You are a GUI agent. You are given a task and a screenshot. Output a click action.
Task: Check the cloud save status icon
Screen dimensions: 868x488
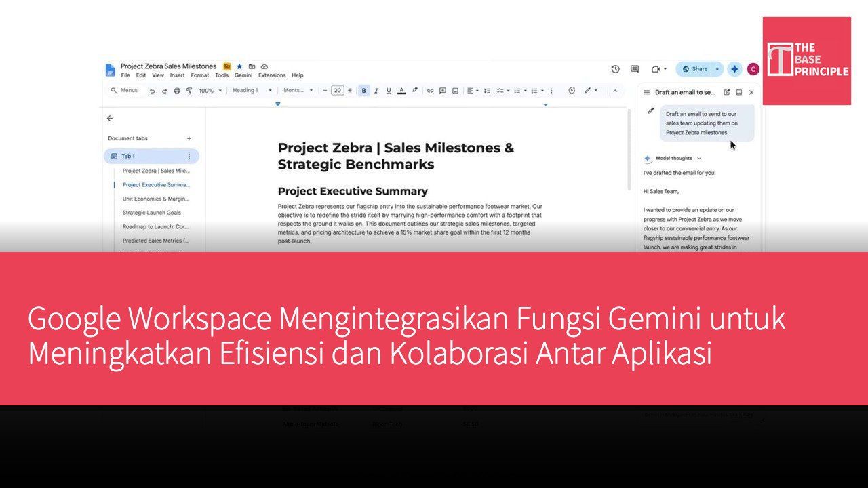264,66
